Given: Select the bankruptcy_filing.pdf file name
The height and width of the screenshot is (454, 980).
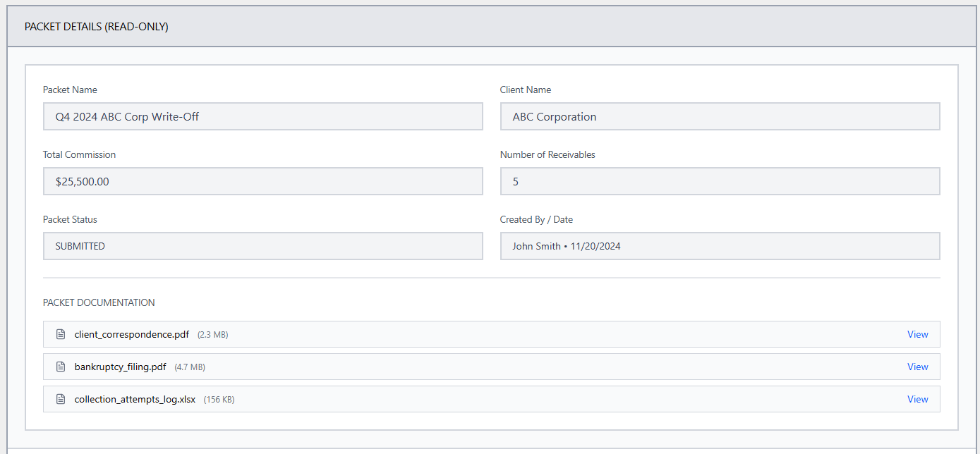Looking at the screenshot, I should click(120, 367).
